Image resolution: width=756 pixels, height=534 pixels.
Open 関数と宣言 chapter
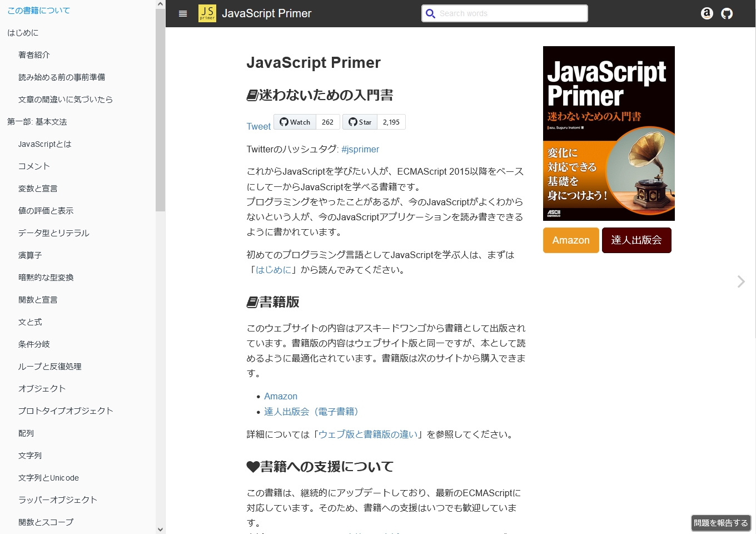(38, 300)
